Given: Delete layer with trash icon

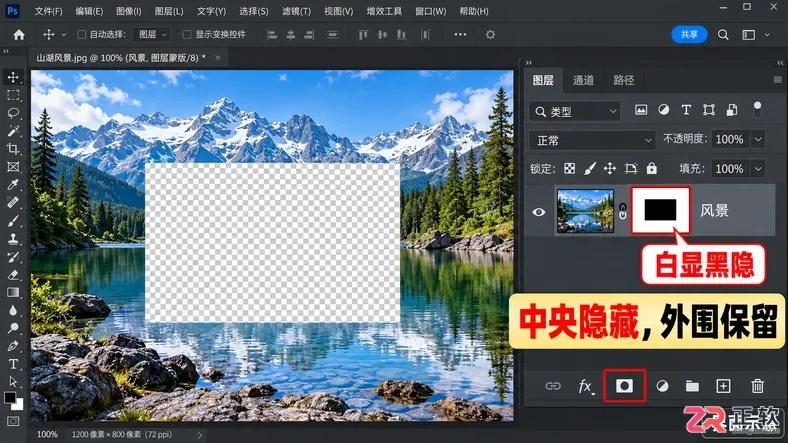Looking at the screenshot, I should click(757, 386).
